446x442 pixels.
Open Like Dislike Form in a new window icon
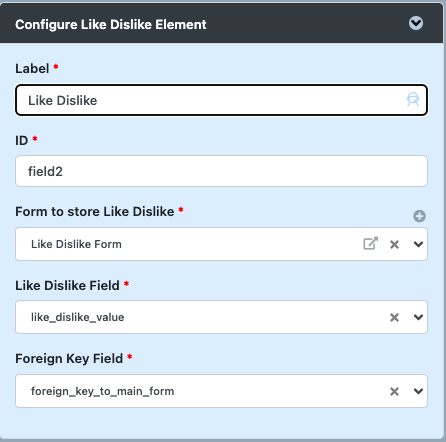370,244
